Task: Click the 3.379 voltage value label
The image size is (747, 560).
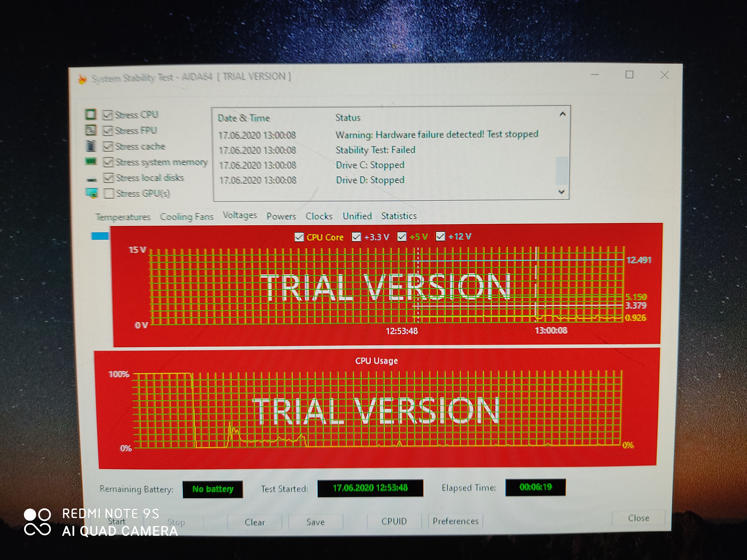Action: [x=636, y=306]
